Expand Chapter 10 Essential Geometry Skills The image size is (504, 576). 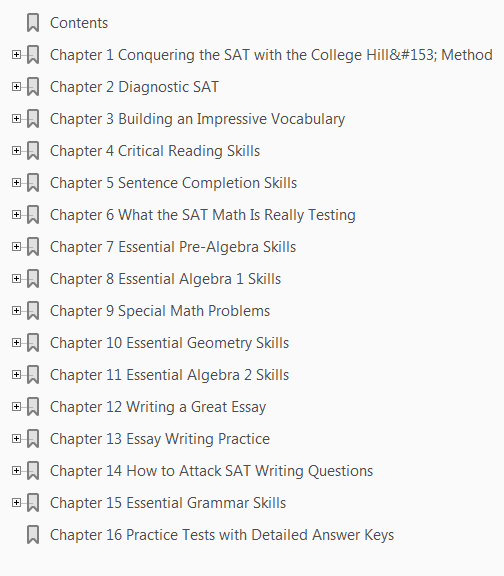pyautogui.click(x=16, y=342)
